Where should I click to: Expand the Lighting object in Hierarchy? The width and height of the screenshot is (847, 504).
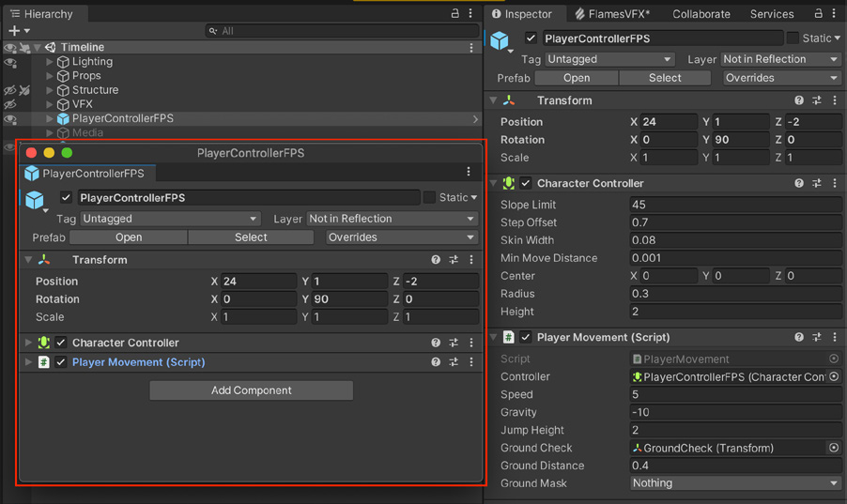tap(50, 62)
